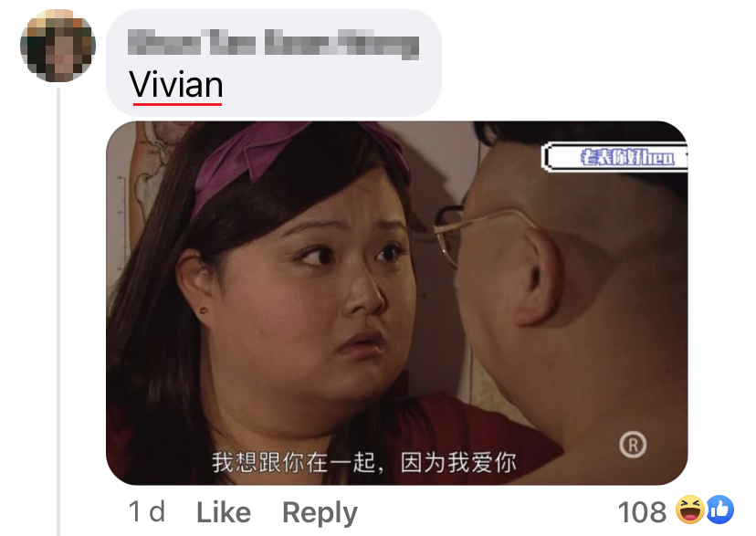Open the attached TV drama screenshot
756x536 pixels.
[x=397, y=303]
